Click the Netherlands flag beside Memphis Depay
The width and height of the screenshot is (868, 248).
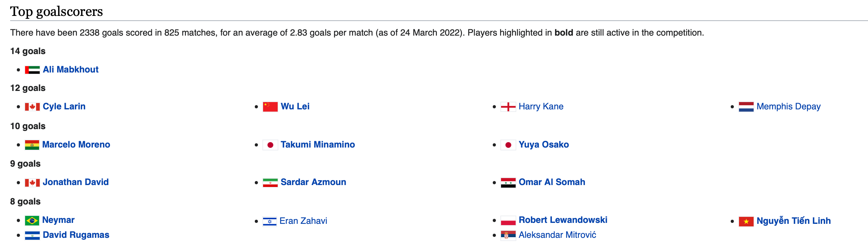coord(746,107)
